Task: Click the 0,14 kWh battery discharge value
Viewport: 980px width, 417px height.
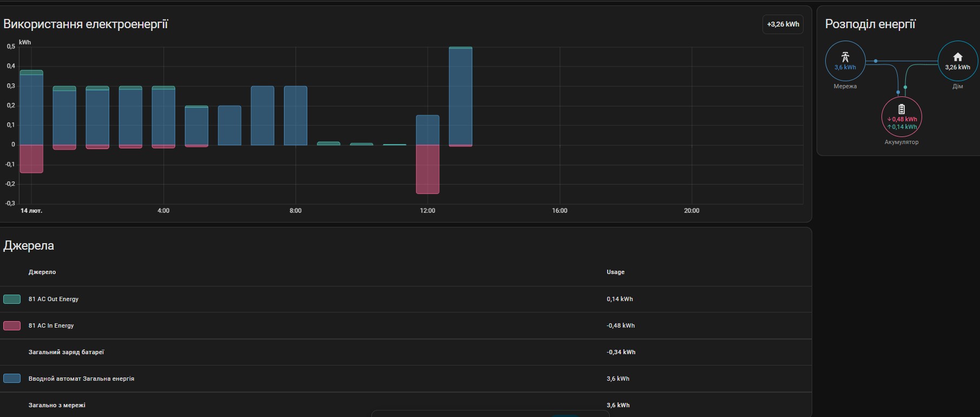Action: coord(902,127)
